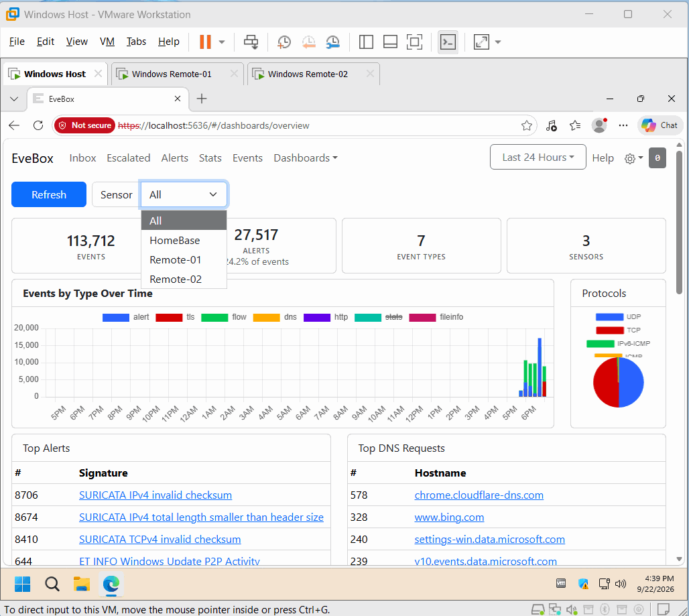Open File Explorer from the taskbar
689x616 pixels.
click(x=81, y=584)
